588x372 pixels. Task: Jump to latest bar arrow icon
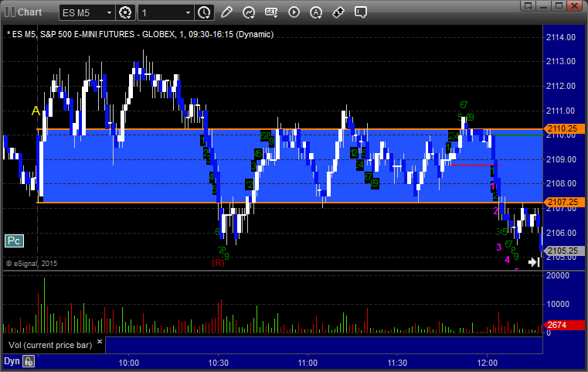tap(534, 262)
